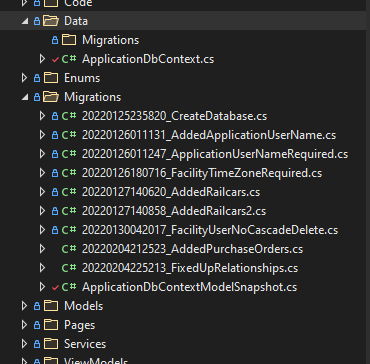The width and height of the screenshot is (370, 364).
Task: Select the Services folder
Action: coord(85,344)
